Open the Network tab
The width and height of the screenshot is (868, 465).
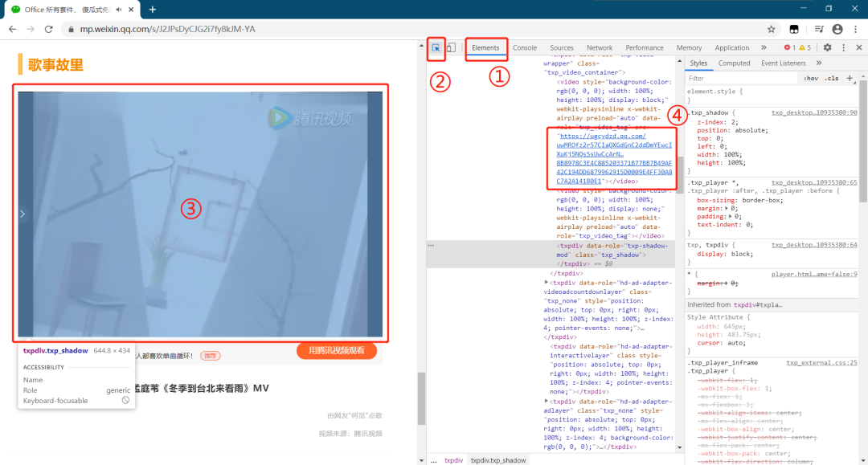coord(600,47)
